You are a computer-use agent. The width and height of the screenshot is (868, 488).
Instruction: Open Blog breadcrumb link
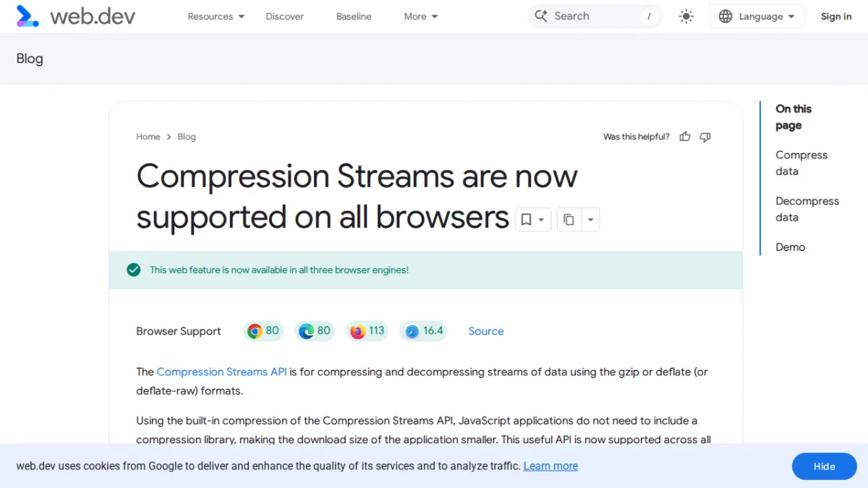(x=187, y=137)
